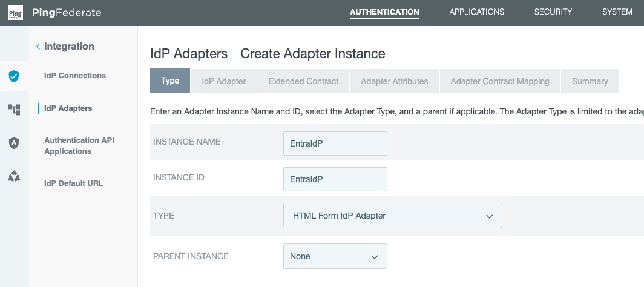
Task: Expand the TYPE dropdown showing HTML Form IdP Adapter
Action: (392, 216)
